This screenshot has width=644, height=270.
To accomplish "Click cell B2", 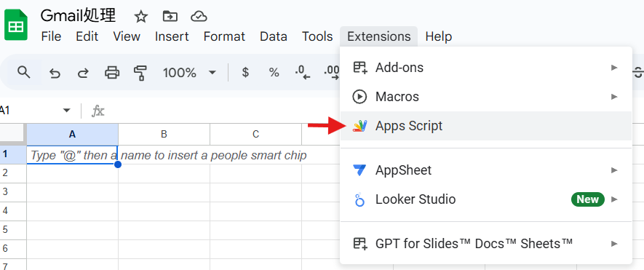I will pos(164,173).
